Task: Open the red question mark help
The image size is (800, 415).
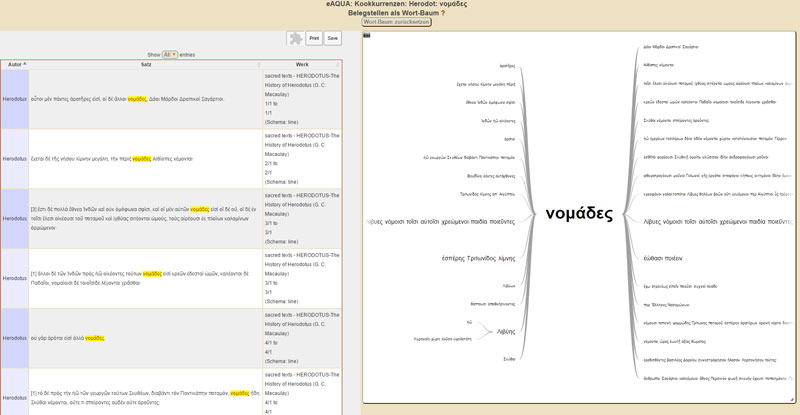Action: pyautogui.click(x=443, y=13)
